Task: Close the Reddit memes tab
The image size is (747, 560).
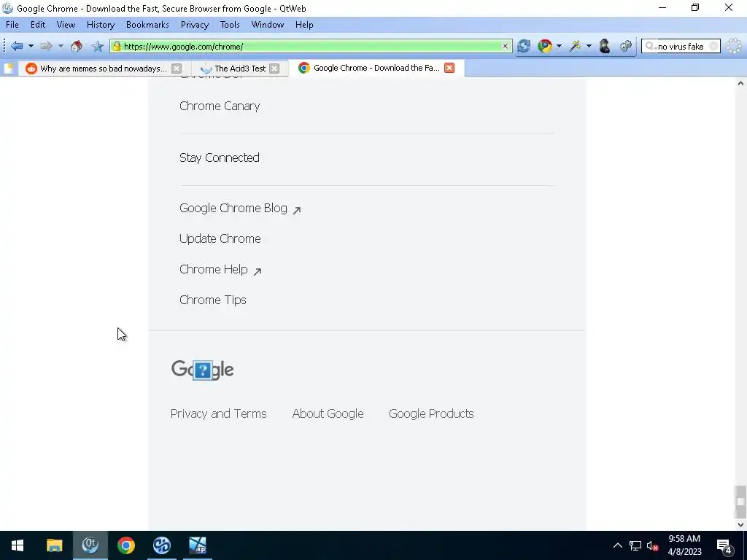Action: click(x=177, y=68)
